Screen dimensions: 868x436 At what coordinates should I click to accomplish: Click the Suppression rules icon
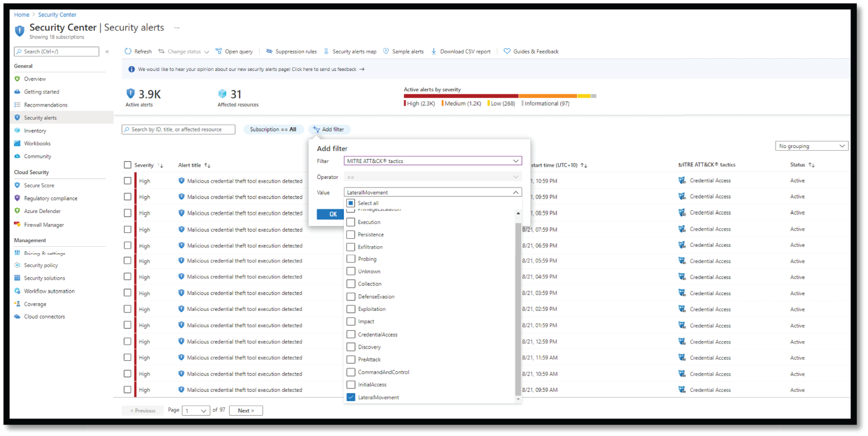(269, 51)
